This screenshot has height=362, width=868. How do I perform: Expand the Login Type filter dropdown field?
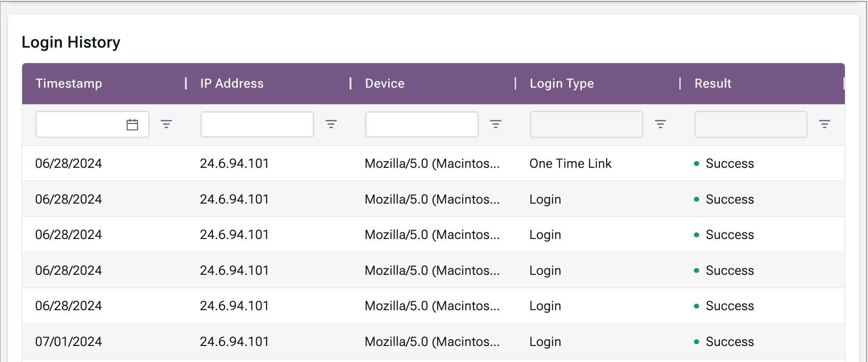click(586, 125)
